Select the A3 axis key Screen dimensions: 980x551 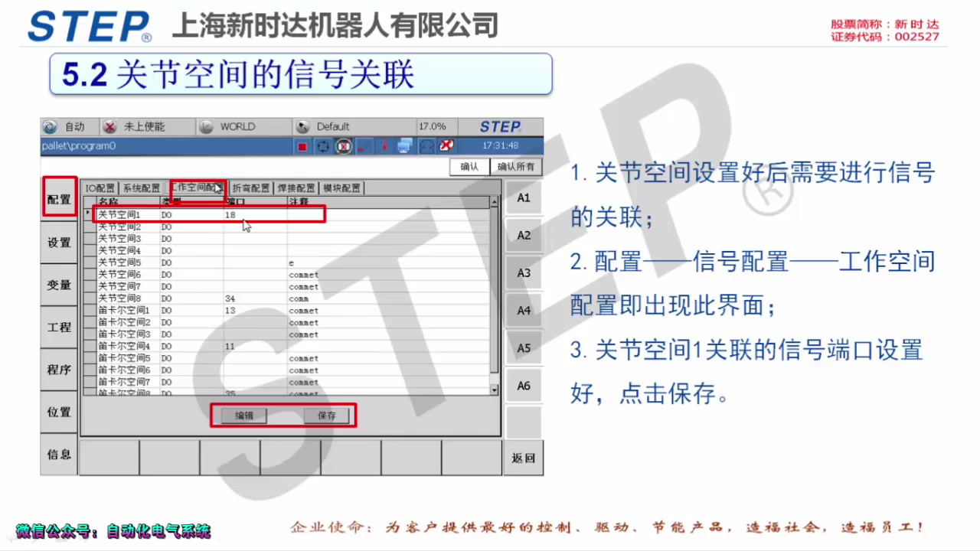524,273
